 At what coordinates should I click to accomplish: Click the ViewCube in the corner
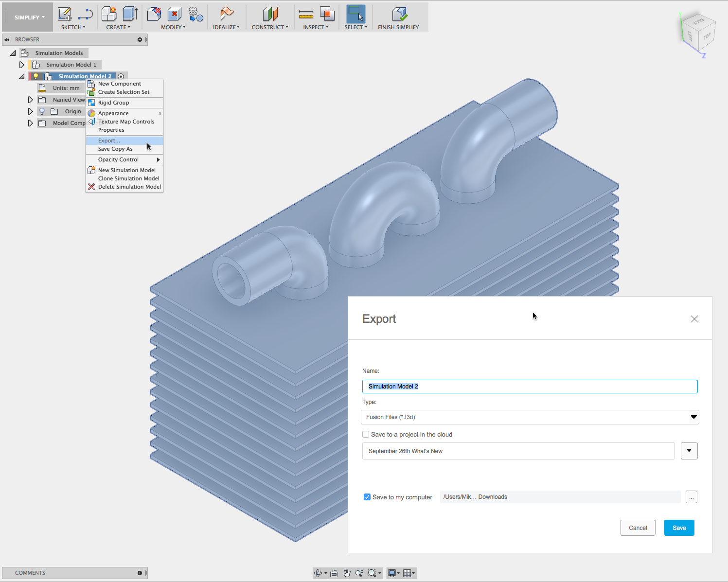point(698,33)
